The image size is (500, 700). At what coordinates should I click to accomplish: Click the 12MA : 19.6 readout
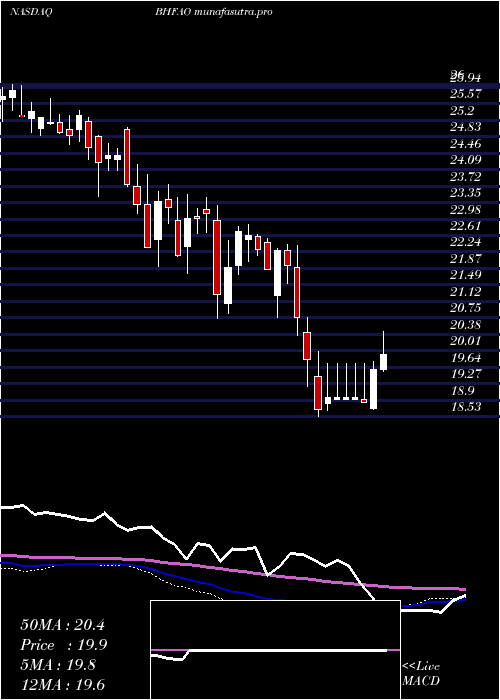pos(62,685)
